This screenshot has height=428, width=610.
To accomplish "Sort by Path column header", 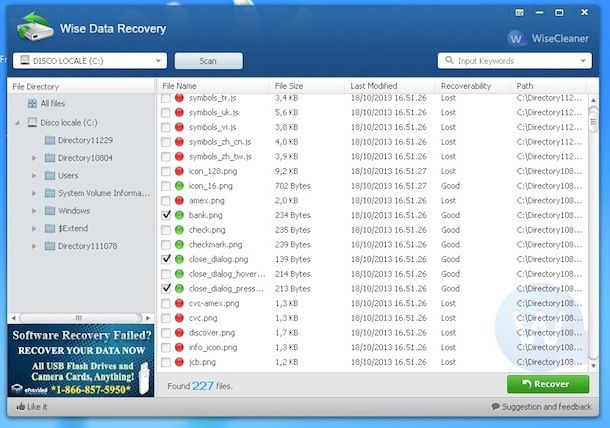I will click(x=549, y=86).
